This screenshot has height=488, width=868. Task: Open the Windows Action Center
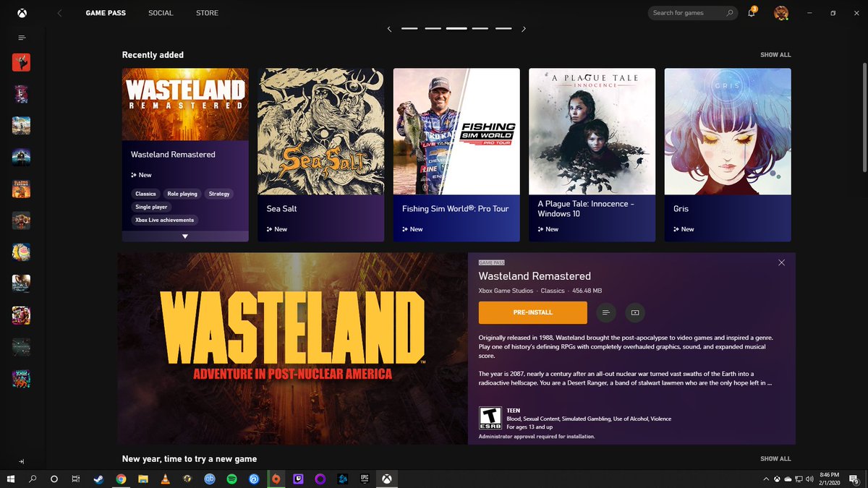[x=856, y=479]
